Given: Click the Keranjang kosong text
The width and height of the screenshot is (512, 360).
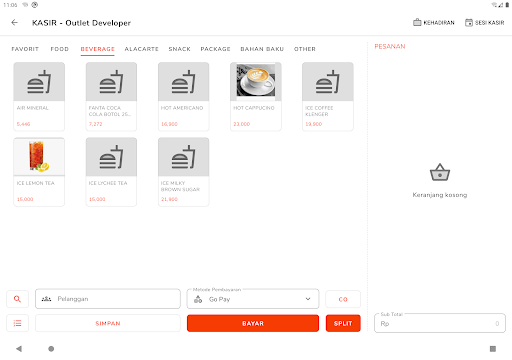Looking at the screenshot, I should [440, 195].
